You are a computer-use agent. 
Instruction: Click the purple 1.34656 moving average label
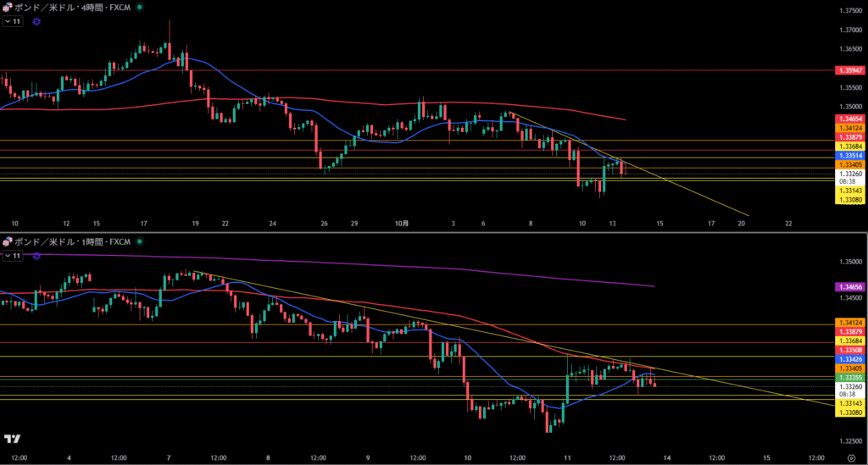click(849, 288)
